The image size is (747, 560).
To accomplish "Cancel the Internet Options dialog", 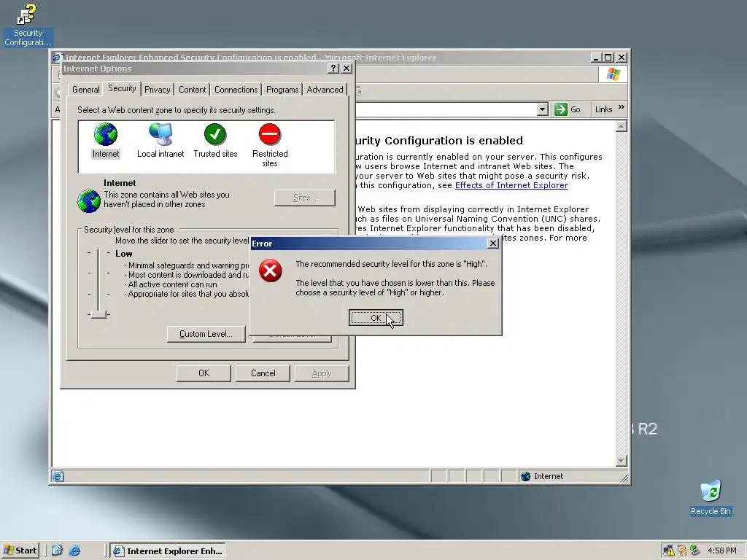I will click(x=263, y=373).
